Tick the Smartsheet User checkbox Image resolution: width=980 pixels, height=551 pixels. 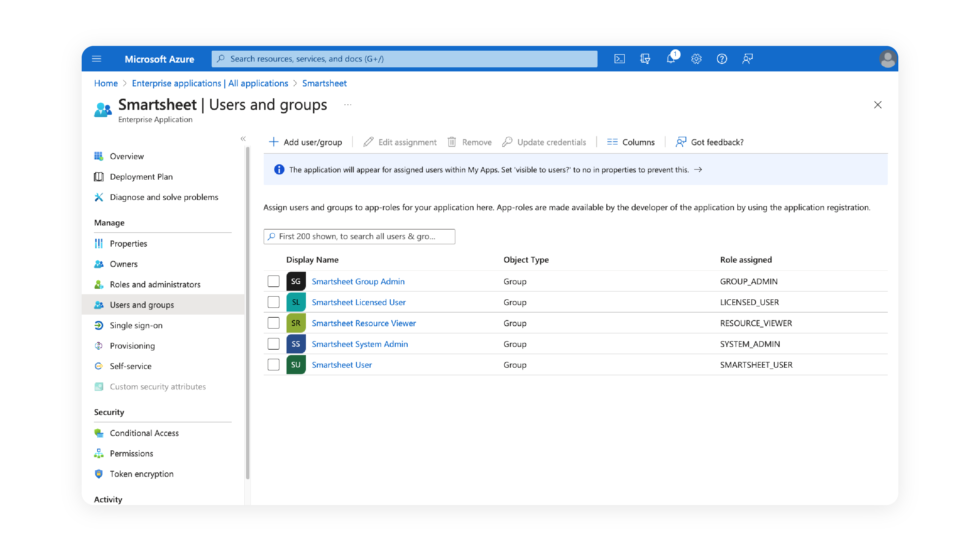coord(274,365)
